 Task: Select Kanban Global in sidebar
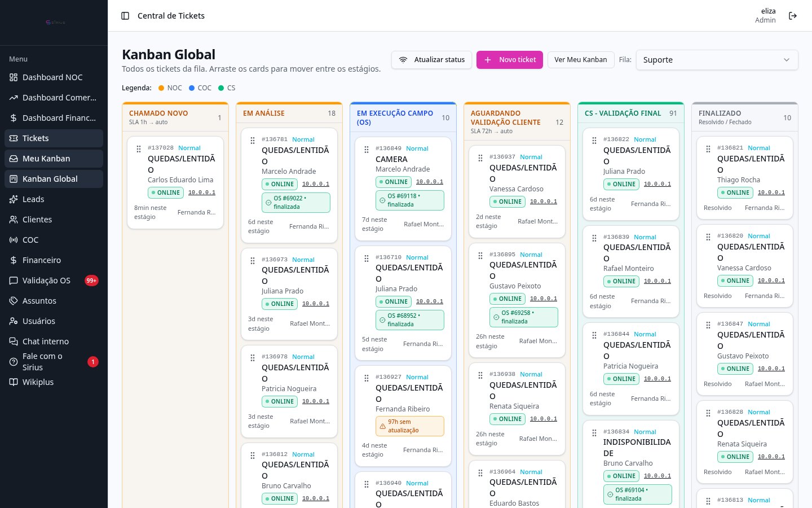pyautogui.click(x=54, y=179)
